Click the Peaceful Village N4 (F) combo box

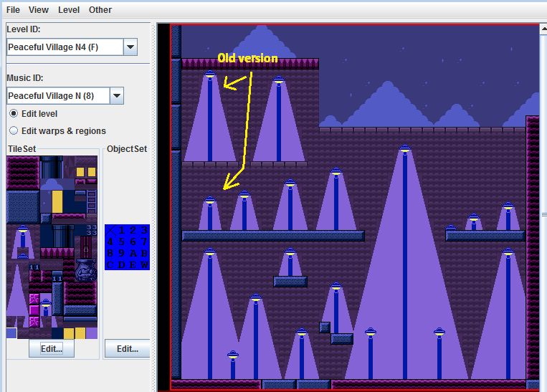point(65,47)
